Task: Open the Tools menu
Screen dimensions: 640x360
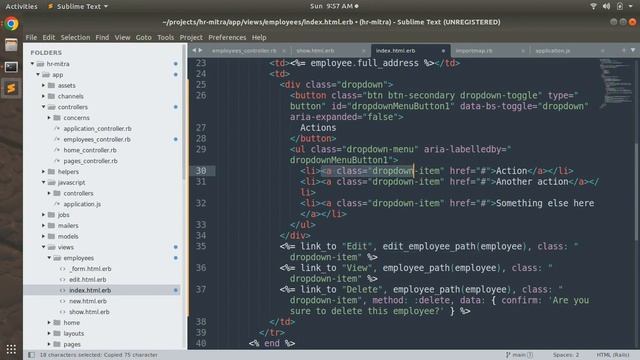Action: tap(165, 37)
